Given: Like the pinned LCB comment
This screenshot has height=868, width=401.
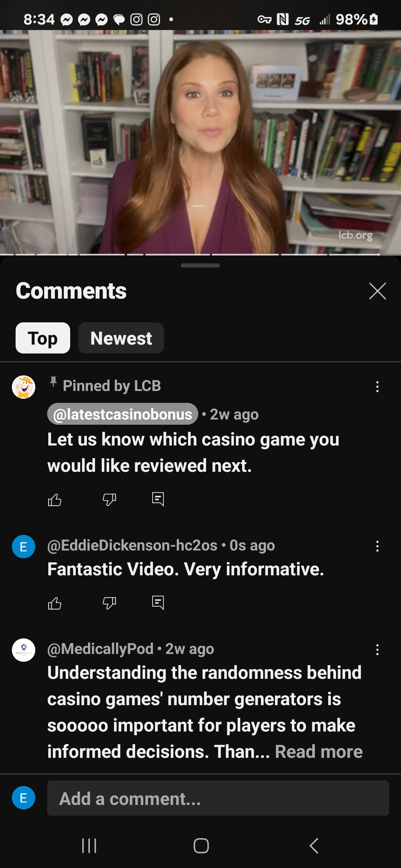Looking at the screenshot, I should click(55, 500).
